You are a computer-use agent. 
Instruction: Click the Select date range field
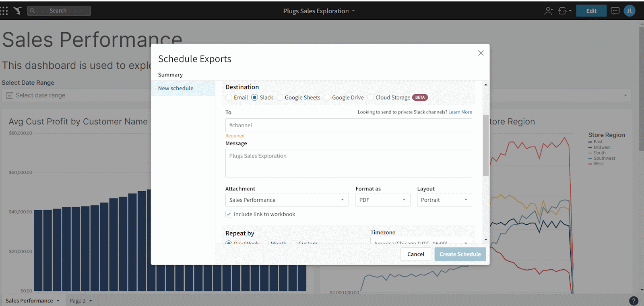pos(76,95)
